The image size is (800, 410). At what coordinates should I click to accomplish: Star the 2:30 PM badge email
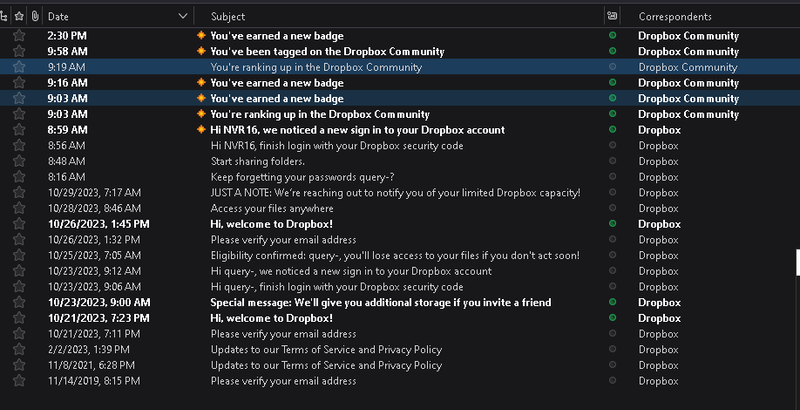click(x=19, y=35)
